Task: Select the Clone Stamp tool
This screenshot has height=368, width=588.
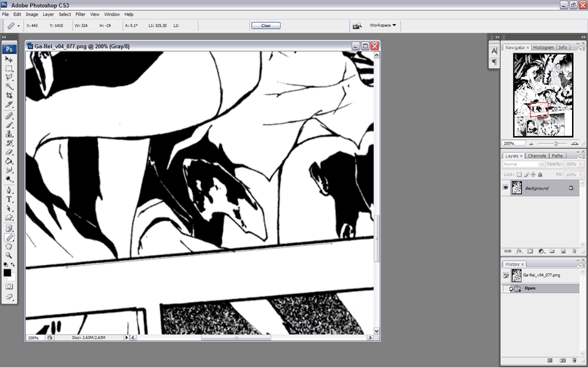Action: pos(9,134)
